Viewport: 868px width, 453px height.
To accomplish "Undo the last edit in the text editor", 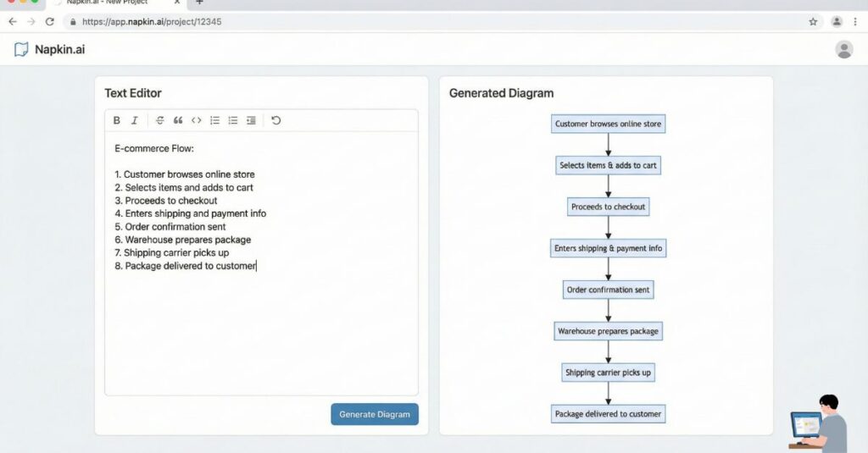I will [276, 120].
